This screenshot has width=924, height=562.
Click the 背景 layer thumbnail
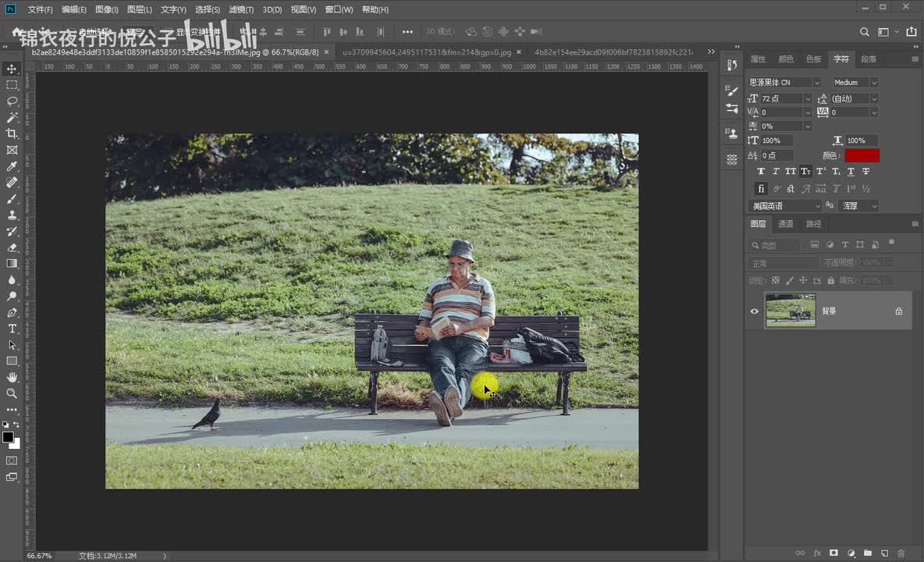[x=791, y=311]
